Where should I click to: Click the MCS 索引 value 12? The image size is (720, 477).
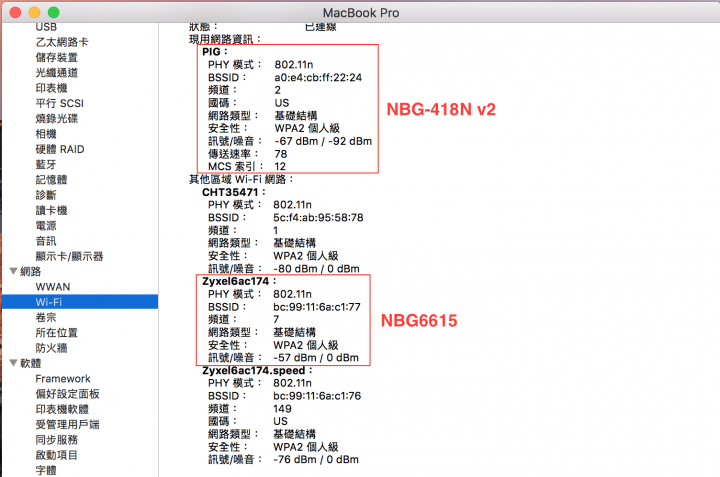pyautogui.click(x=280, y=166)
